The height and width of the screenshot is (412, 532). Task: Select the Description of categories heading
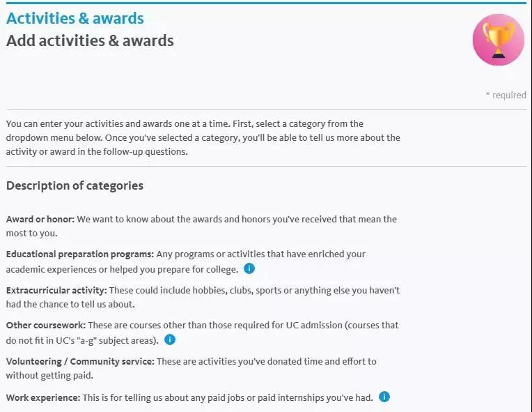[75, 186]
